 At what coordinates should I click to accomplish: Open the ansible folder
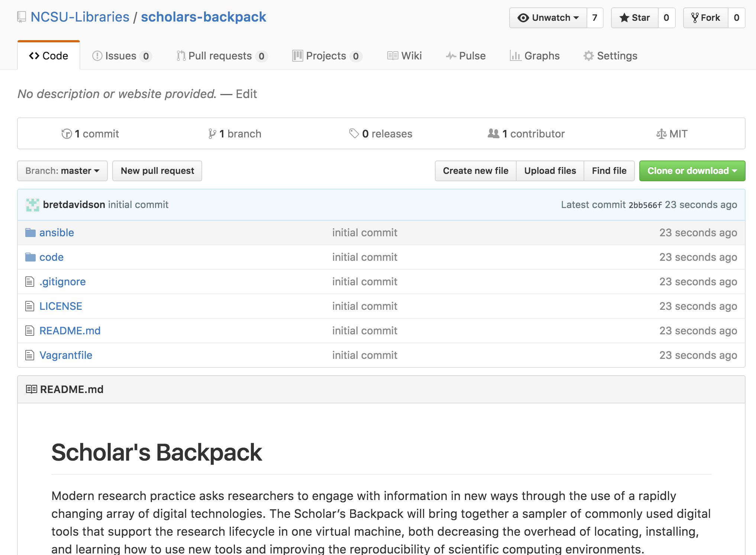(x=56, y=233)
